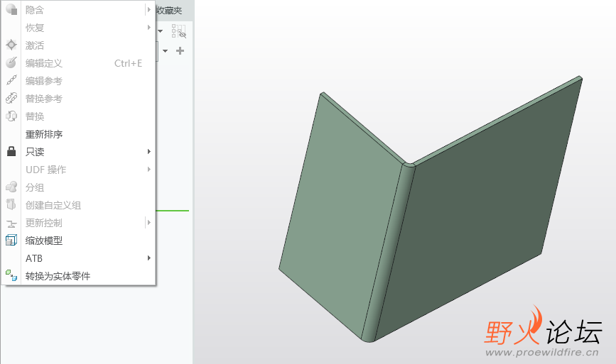The width and height of the screenshot is (616, 364).
Task: Open the dropdown arrow beside the plus icon
Action: (165, 51)
